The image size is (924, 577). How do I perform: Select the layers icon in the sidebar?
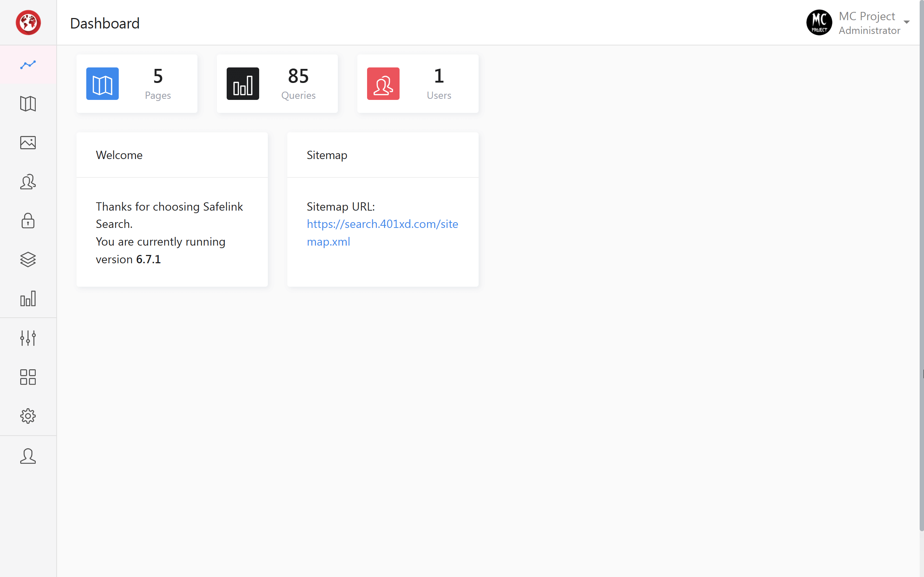pos(27,260)
